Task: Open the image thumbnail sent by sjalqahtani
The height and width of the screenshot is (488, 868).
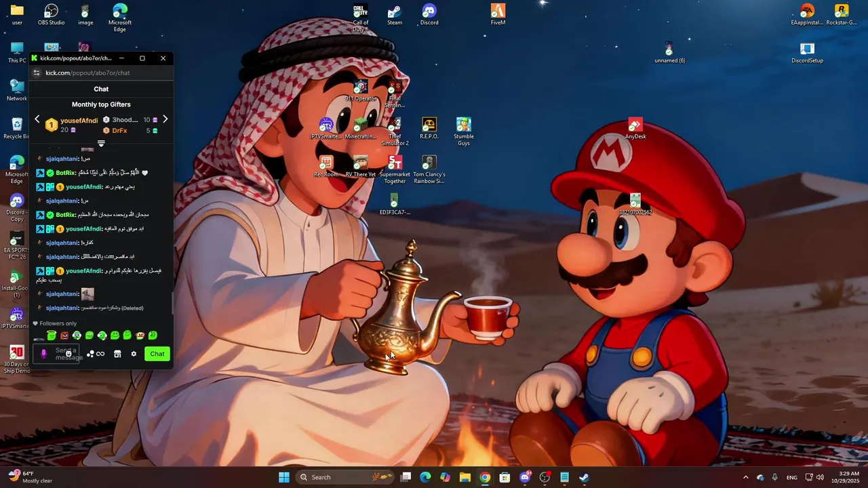Action: pyautogui.click(x=87, y=294)
